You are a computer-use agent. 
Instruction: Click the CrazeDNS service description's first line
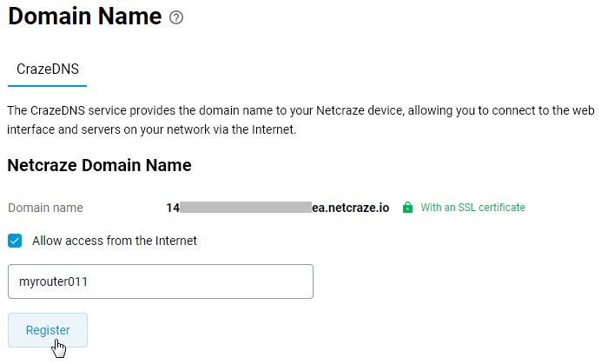300,111
